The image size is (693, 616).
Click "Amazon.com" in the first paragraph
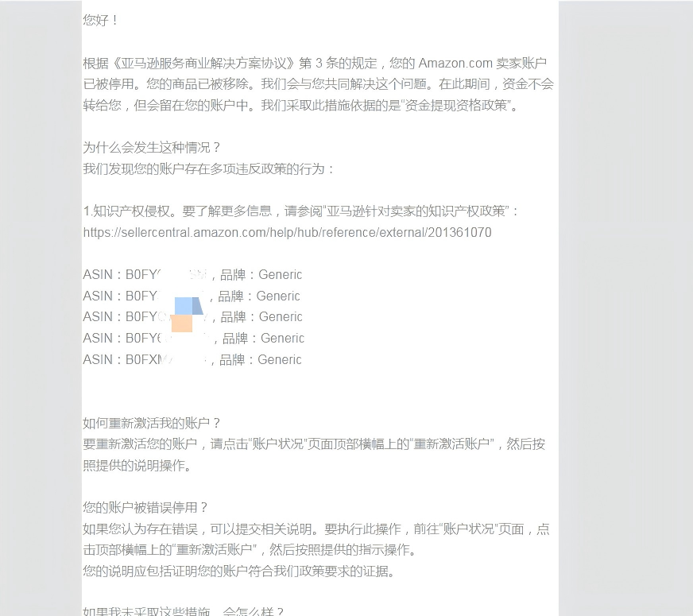coord(455,64)
